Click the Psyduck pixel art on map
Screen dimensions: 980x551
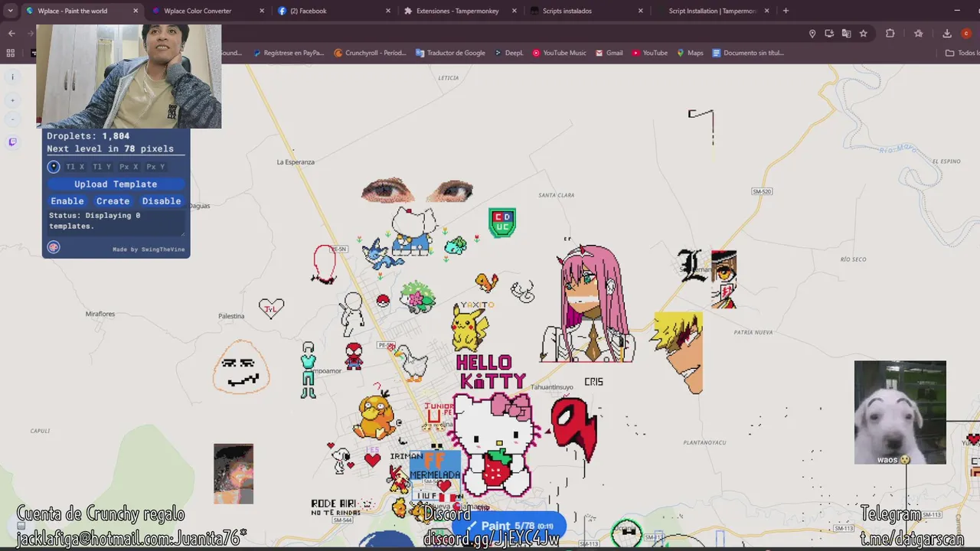click(376, 417)
